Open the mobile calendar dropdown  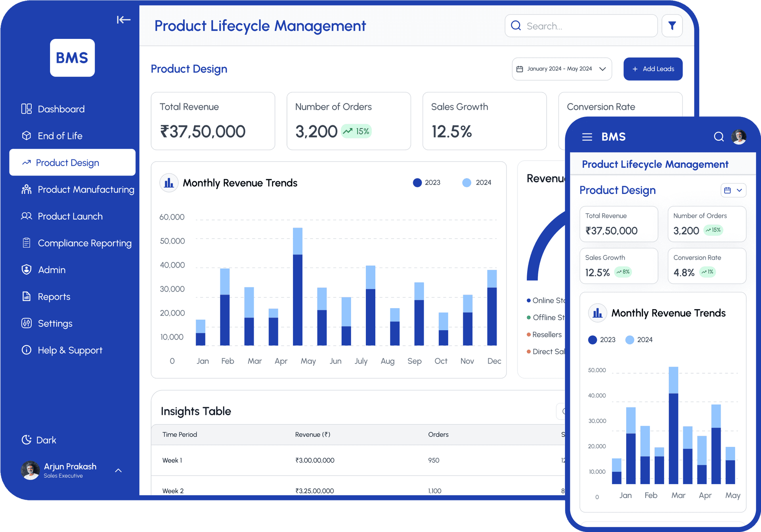pyautogui.click(x=733, y=190)
